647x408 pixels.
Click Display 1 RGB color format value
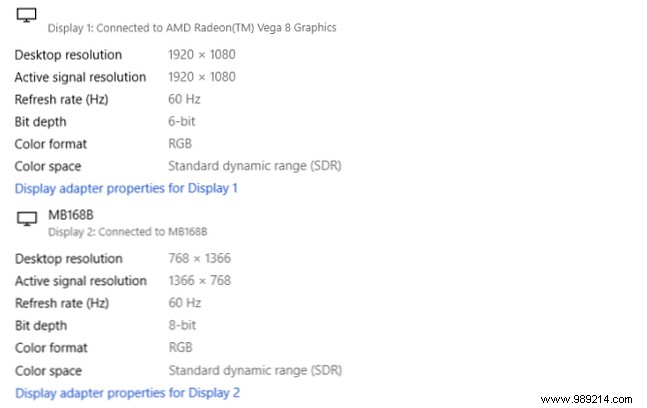point(180,144)
